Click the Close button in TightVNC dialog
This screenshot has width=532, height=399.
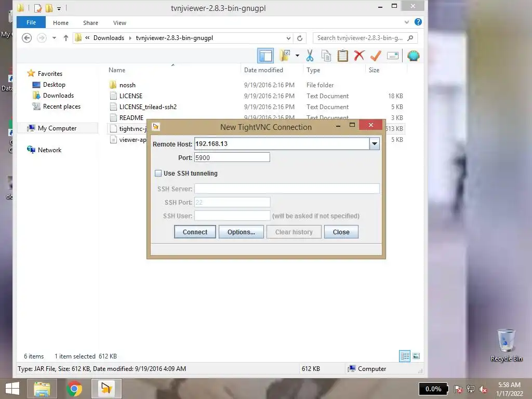[x=341, y=232]
